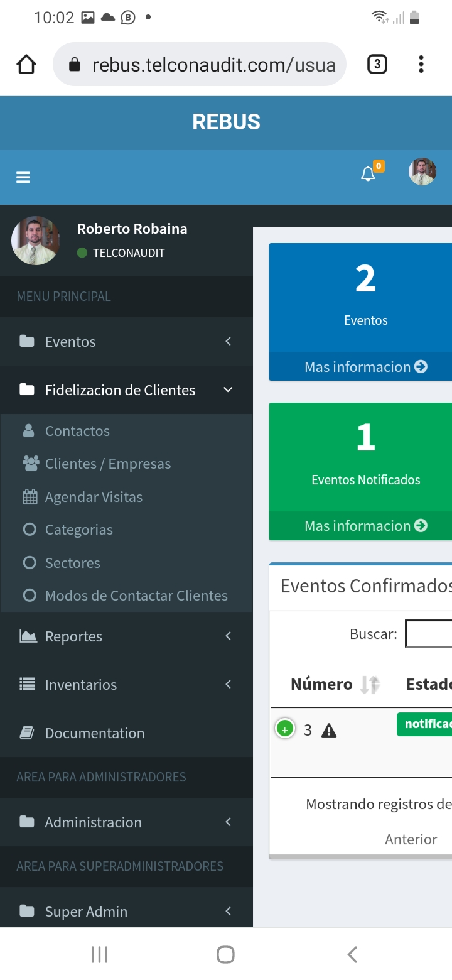Click the Fidelizacion de Clientes folder icon
This screenshot has height=980, width=452.
(27, 389)
